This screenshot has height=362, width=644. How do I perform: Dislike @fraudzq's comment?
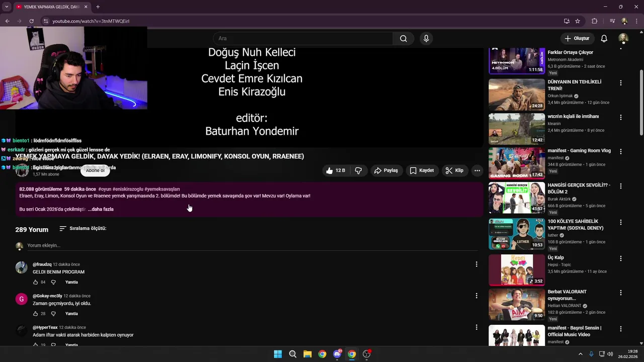[x=53, y=282]
